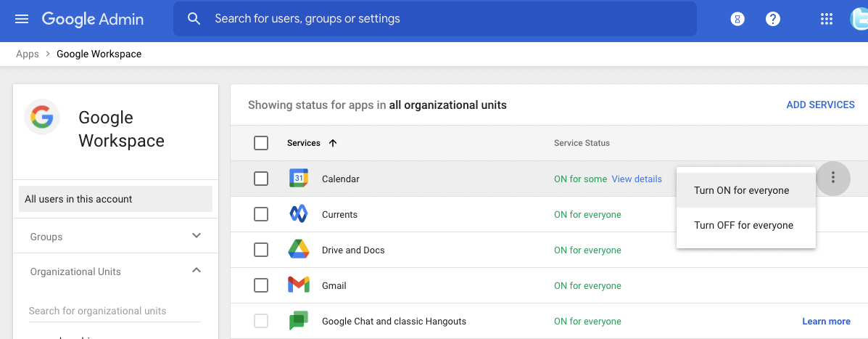Open the hourglass tasks icon

pos(737,19)
